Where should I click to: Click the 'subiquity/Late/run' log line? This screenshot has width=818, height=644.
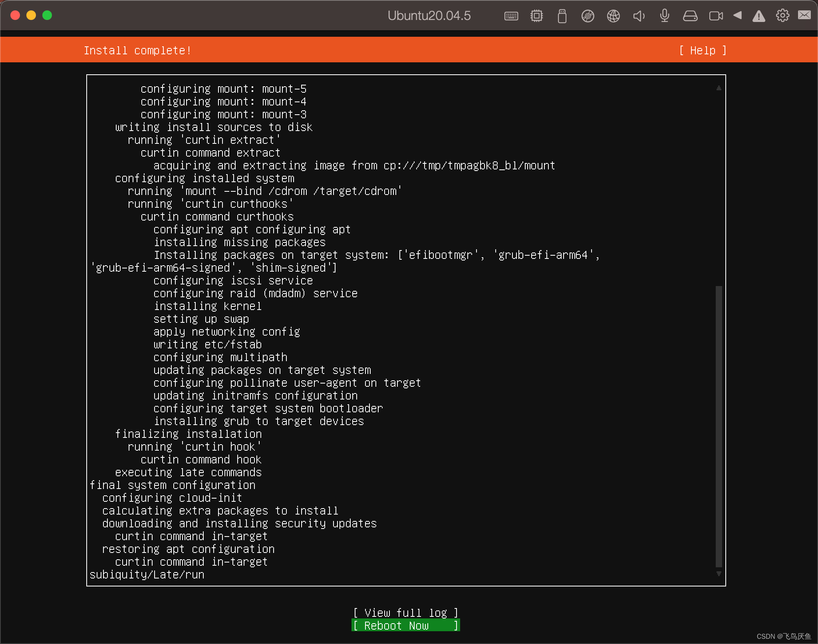(147, 574)
